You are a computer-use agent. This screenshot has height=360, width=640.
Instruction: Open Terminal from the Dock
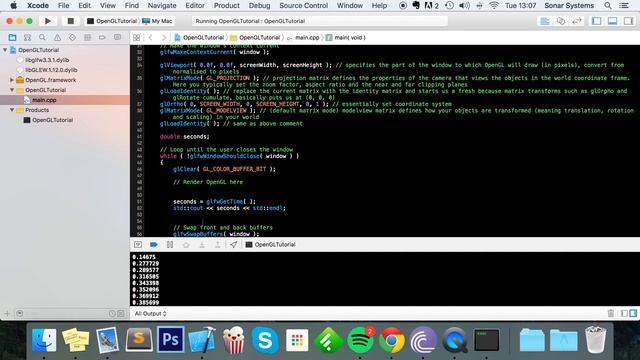[487, 340]
